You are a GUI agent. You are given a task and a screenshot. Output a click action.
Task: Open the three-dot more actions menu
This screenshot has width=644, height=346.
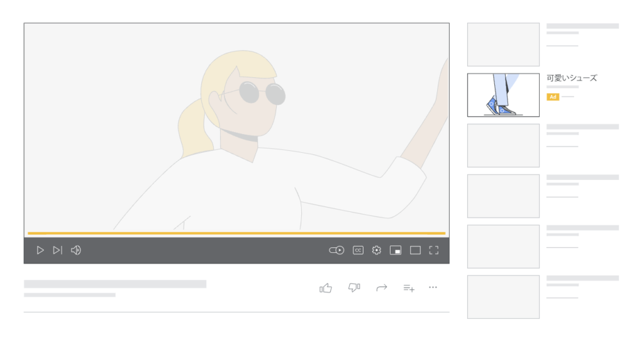(433, 287)
